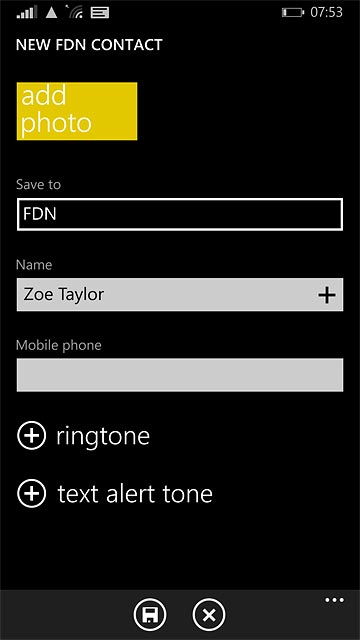Tap the battery icon in status bar

coord(293,13)
